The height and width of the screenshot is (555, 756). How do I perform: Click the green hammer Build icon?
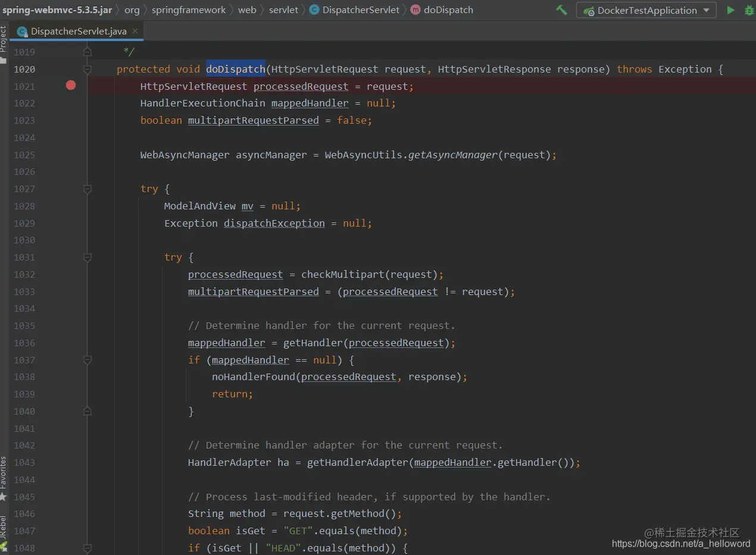pos(561,10)
